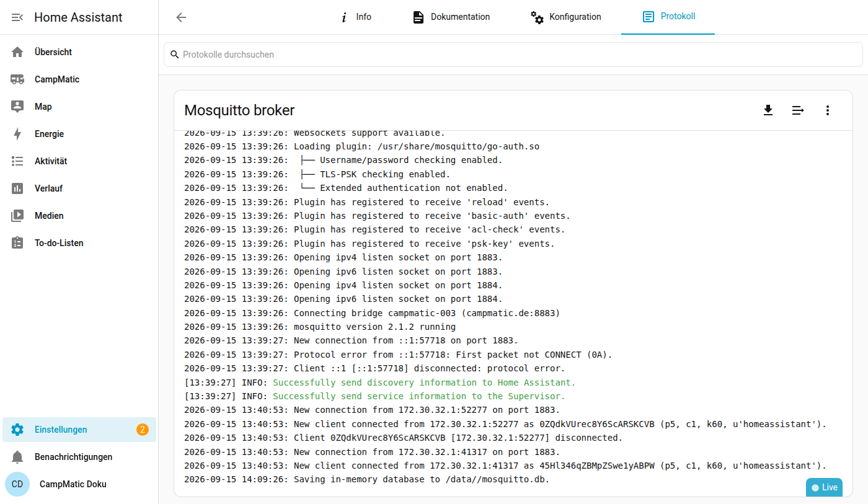Click the client 45Hl346qZBMpZSwe1yABPW connected line
Viewport: 868px width, 504px height.
click(505, 466)
